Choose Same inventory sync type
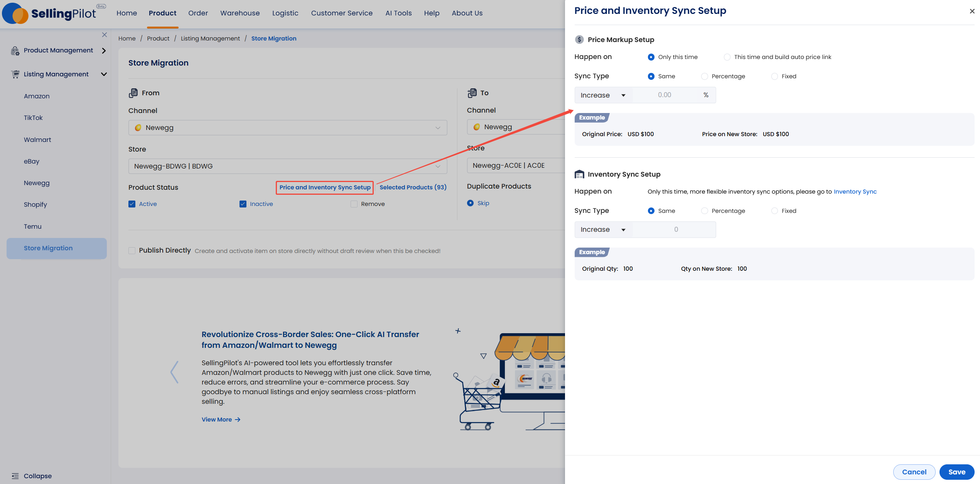The image size is (980, 484). (651, 211)
